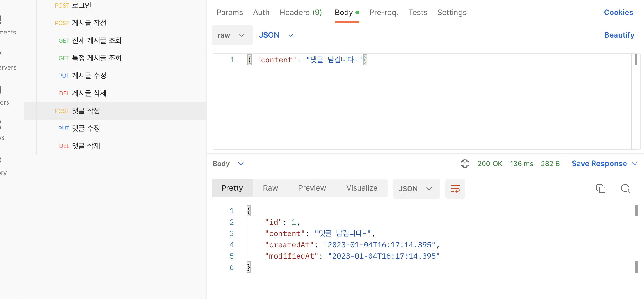Open the raw body type dropdown

[232, 35]
